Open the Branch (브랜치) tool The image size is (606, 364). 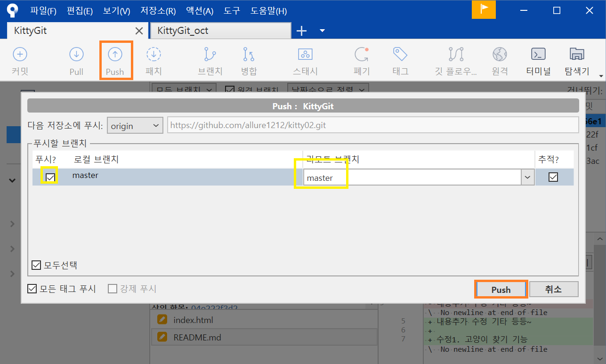click(210, 61)
